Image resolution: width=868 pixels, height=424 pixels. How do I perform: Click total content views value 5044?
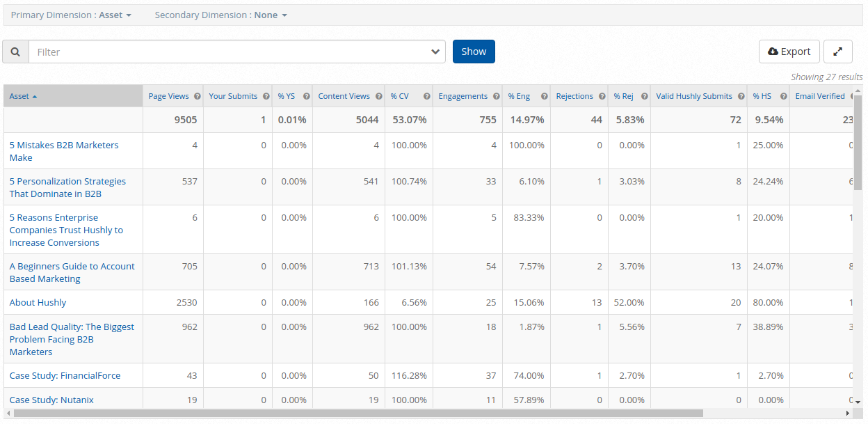tap(367, 120)
